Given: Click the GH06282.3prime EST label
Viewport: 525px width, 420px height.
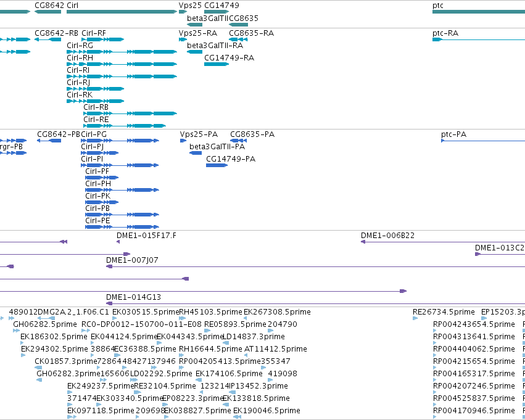Looking at the screenshot, I should point(68,374).
